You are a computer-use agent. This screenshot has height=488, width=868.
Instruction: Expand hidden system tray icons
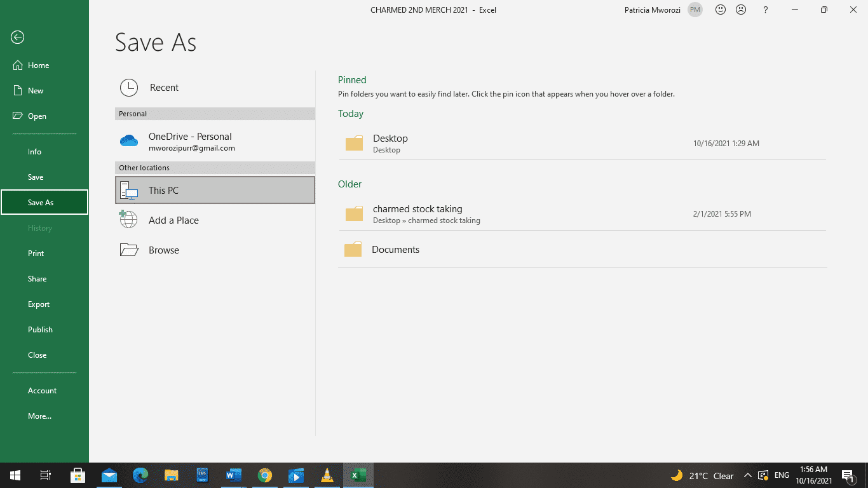tap(748, 475)
